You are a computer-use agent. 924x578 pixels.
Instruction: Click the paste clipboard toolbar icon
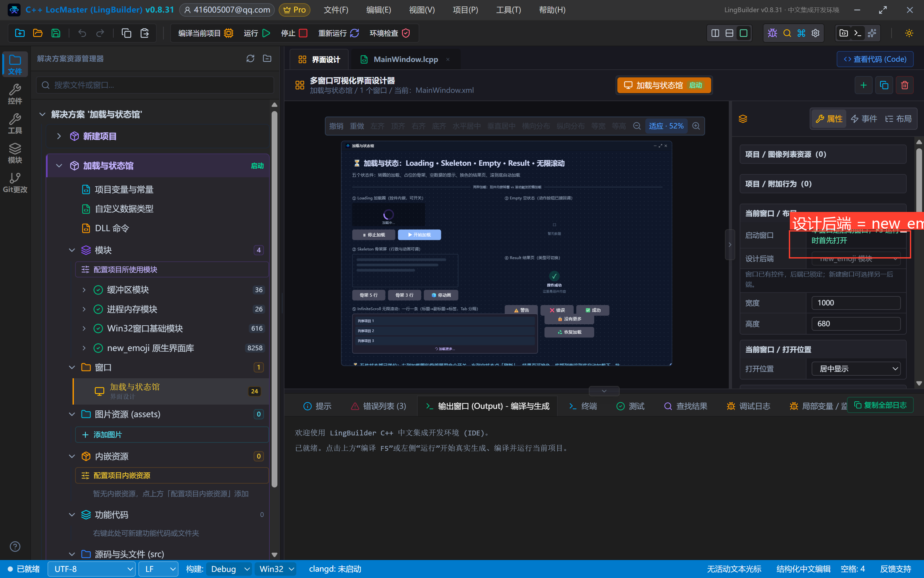(144, 33)
